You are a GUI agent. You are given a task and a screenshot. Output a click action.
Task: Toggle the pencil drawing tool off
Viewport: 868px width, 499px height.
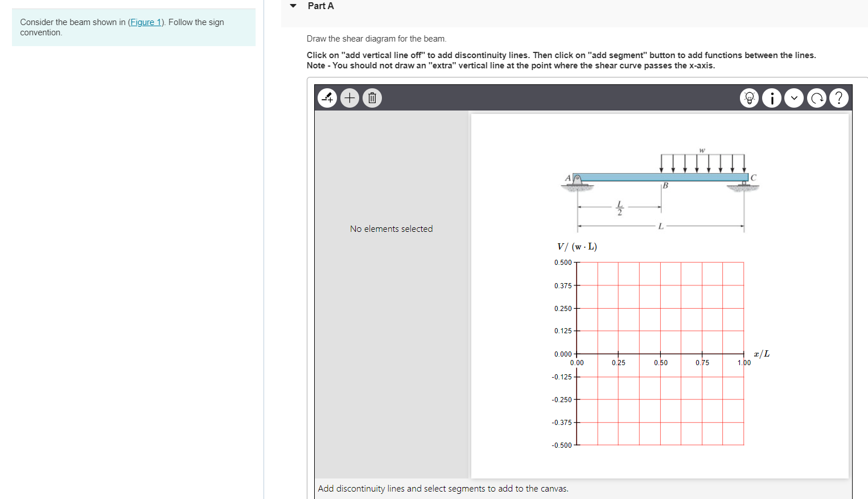[327, 97]
